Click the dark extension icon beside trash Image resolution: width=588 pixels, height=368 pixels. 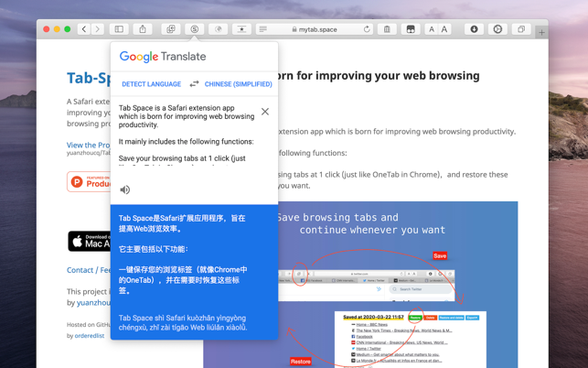coord(411,29)
